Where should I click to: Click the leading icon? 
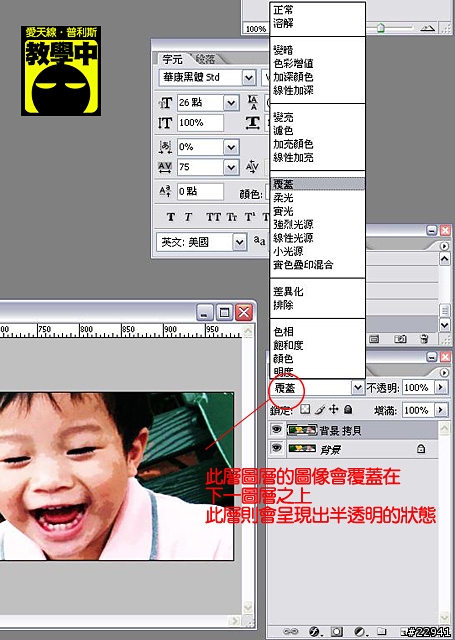pos(253,102)
